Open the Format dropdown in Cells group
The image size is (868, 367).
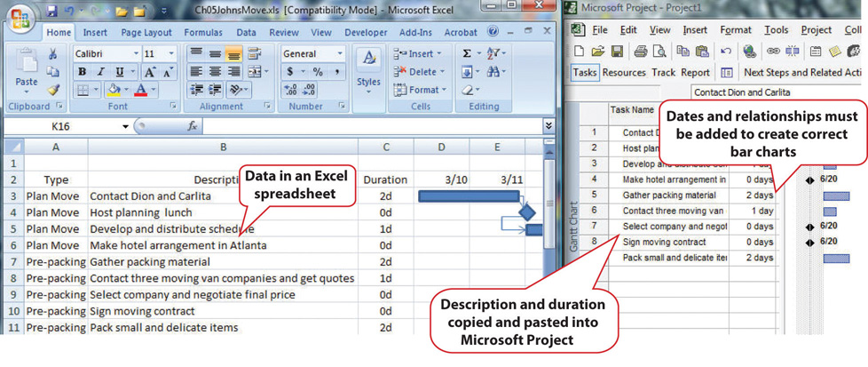point(419,89)
